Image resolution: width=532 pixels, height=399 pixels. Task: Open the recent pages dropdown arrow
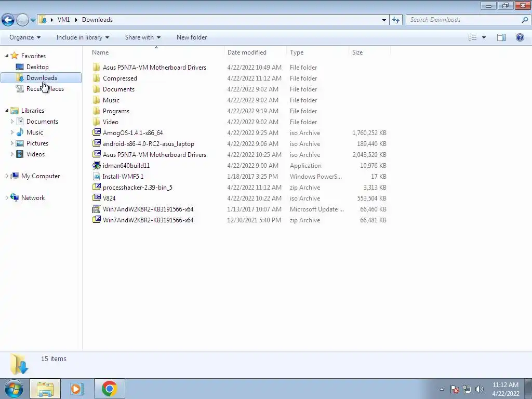pyautogui.click(x=33, y=20)
